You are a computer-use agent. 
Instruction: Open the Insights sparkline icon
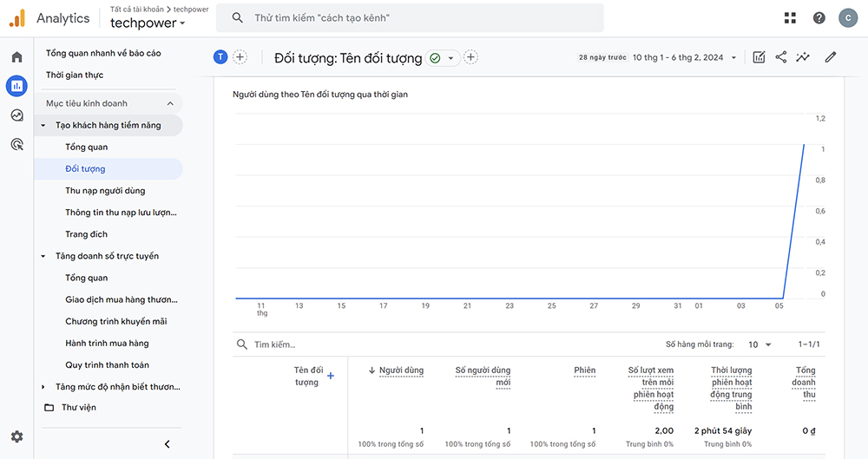[x=804, y=57]
